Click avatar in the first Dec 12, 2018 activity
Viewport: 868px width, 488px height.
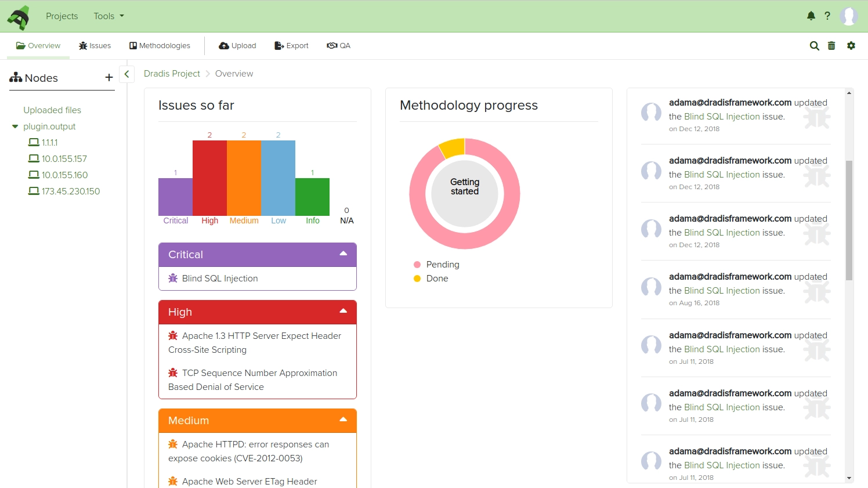[x=651, y=113]
